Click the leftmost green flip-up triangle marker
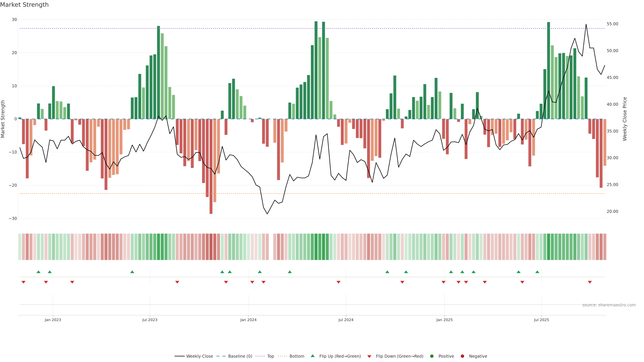 tap(39, 272)
